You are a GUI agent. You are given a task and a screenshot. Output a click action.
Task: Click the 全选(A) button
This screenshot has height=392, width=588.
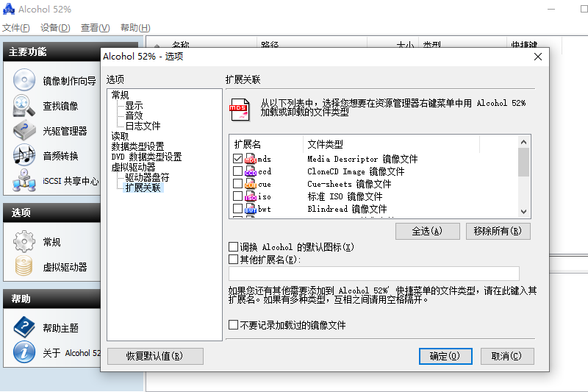[x=428, y=231]
